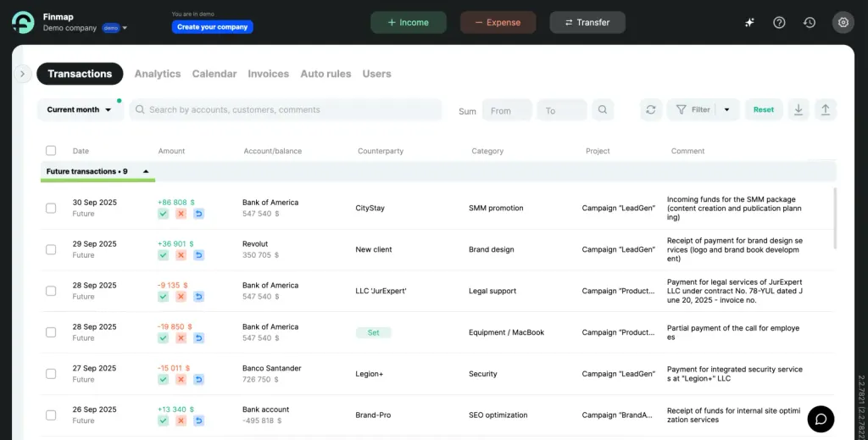
Task: Reject the +86 808 $ transaction with red X
Action: [181, 214]
